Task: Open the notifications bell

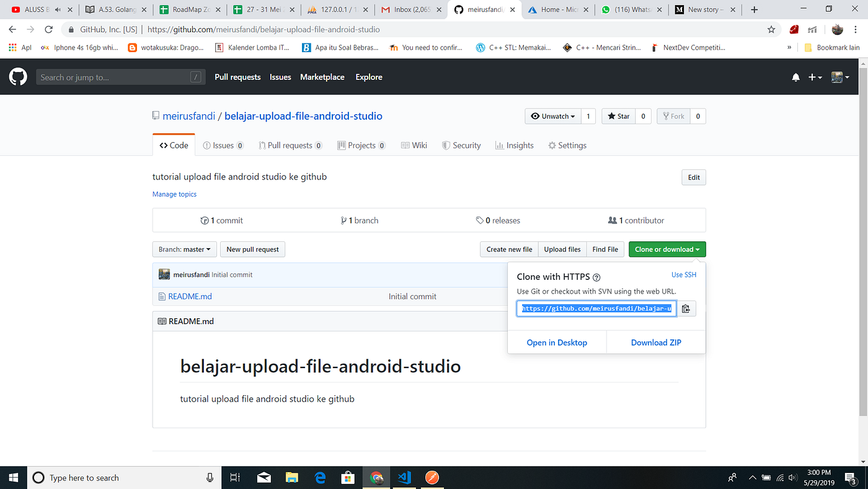Action: (x=795, y=77)
